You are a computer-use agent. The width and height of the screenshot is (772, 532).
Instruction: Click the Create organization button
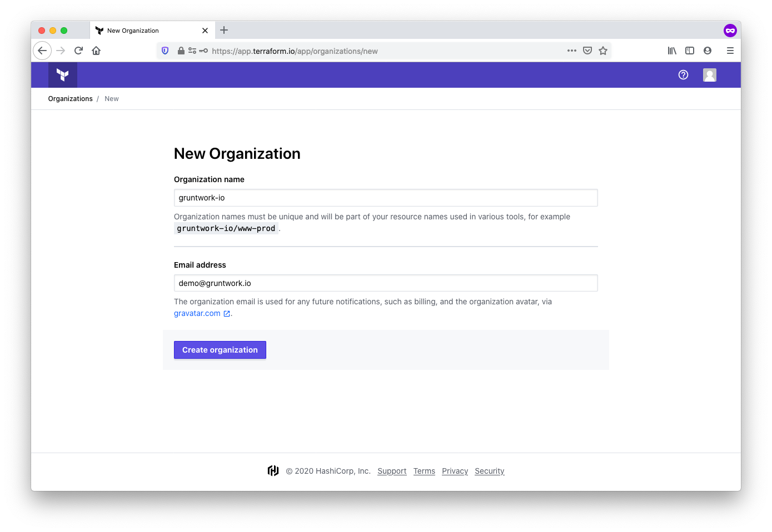220,350
